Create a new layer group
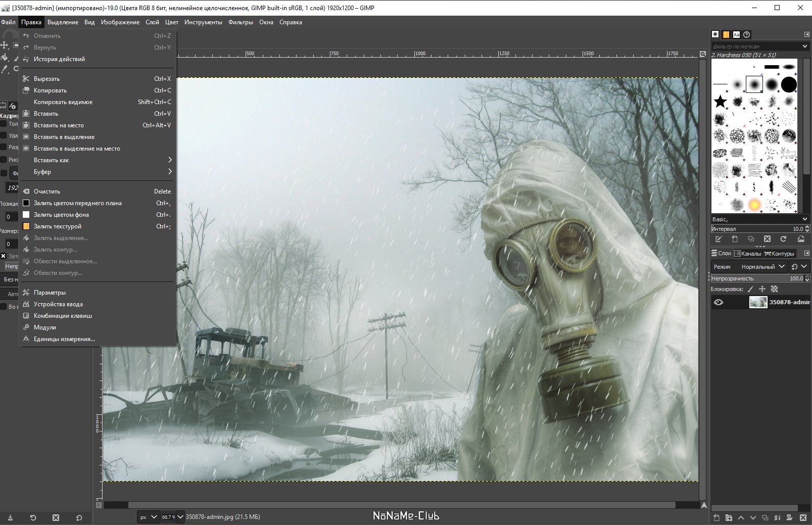This screenshot has height=525, width=812. click(729, 517)
